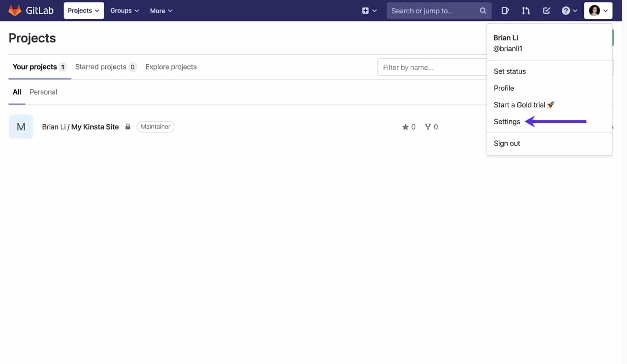627x364 pixels.
Task: Expand the More dropdown
Action: coord(161,10)
